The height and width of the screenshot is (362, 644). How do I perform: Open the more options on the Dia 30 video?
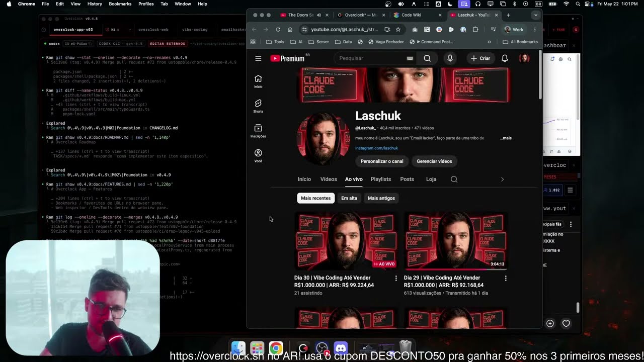pyautogui.click(x=396, y=278)
